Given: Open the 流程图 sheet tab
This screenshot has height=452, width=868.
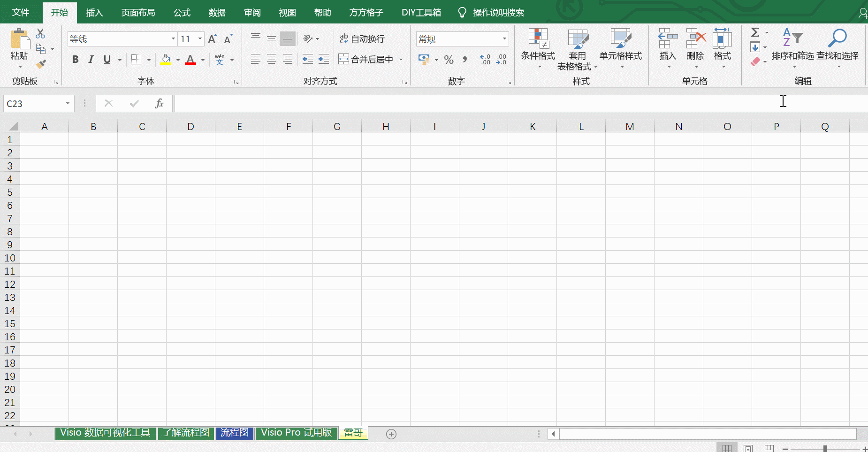Looking at the screenshot, I should coord(234,433).
